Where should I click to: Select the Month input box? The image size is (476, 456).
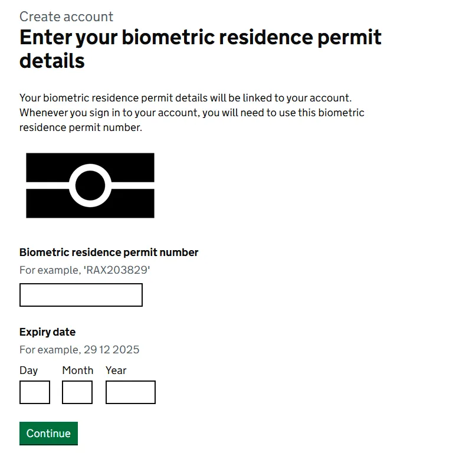(x=77, y=392)
